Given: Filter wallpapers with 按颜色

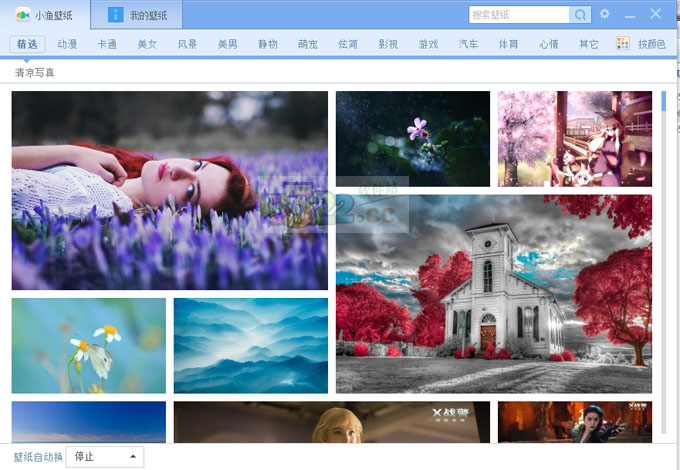Looking at the screenshot, I should (x=651, y=44).
